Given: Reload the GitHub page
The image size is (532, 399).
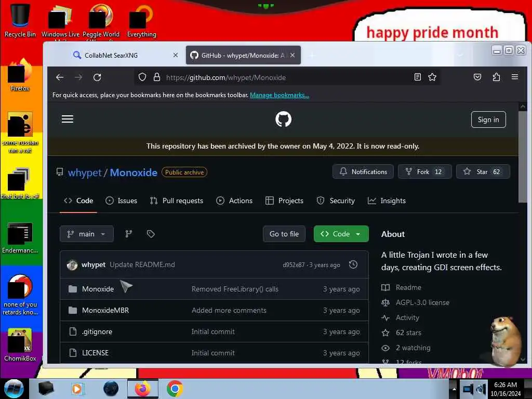Looking at the screenshot, I should pyautogui.click(x=97, y=77).
